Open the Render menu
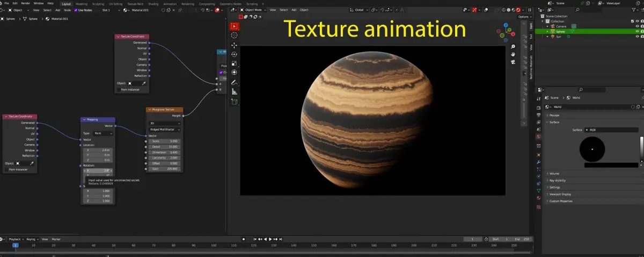 (26, 3)
